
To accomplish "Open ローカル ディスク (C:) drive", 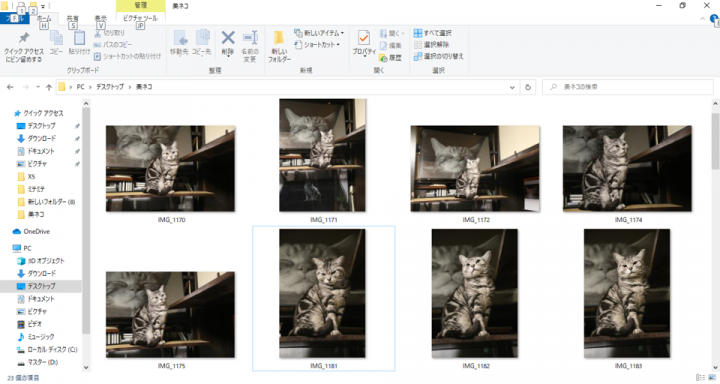I will [52, 350].
